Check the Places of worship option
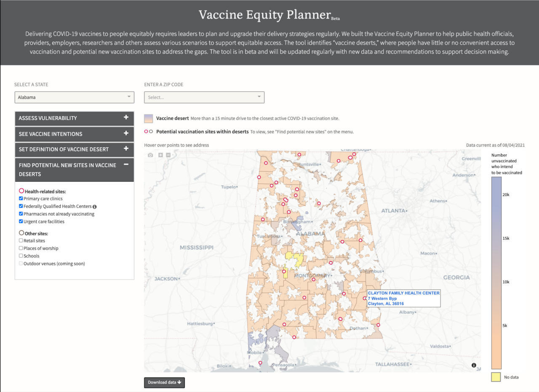This screenshot has height=392, width=539. click(x=21, y=248)
